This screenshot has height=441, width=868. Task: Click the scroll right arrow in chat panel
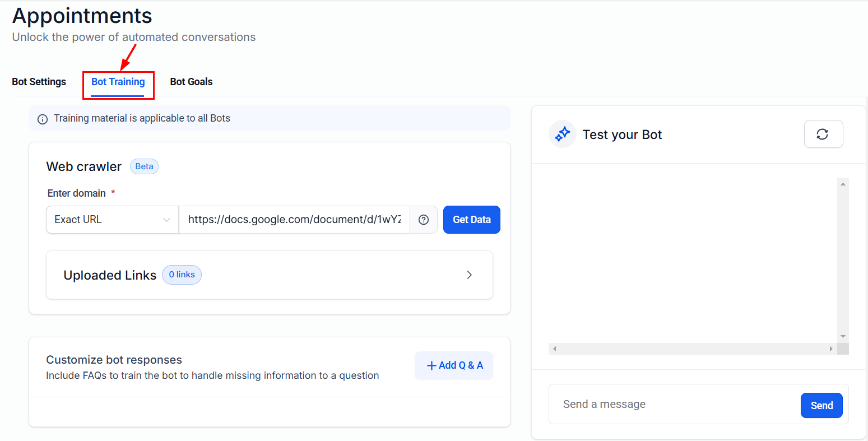click(831, 349)
